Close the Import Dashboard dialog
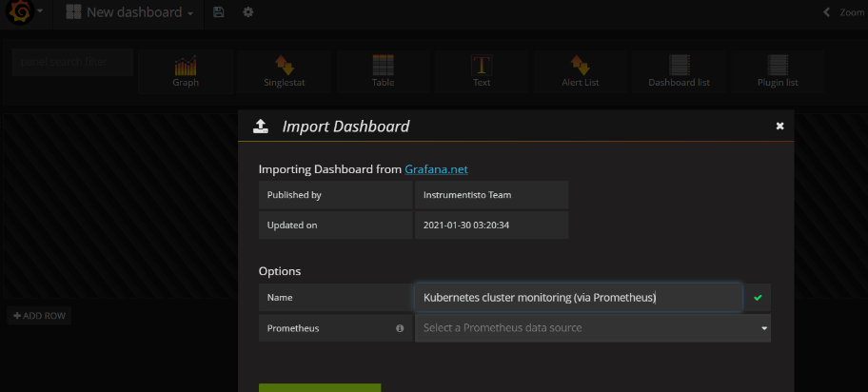The width and height of the screenshot is (868, 392). pyautogui.click(x=780, y=127)
